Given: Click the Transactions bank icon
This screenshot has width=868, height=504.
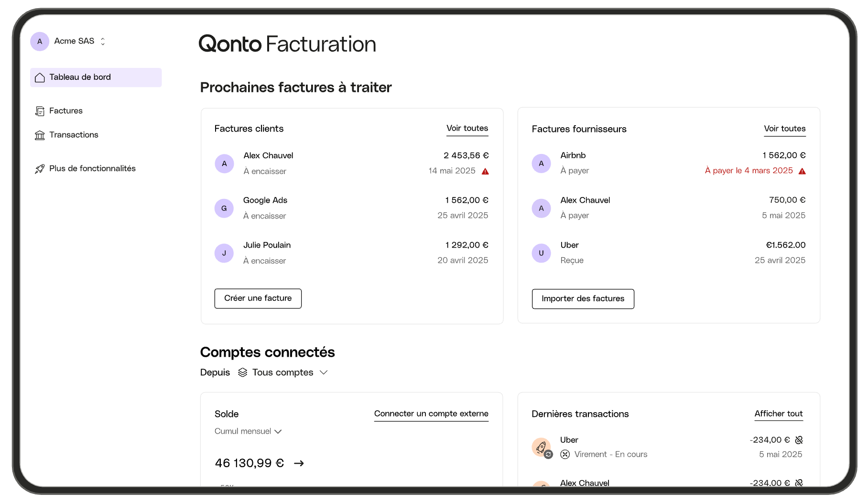Looking at the screenshot, I should (40, 135).
